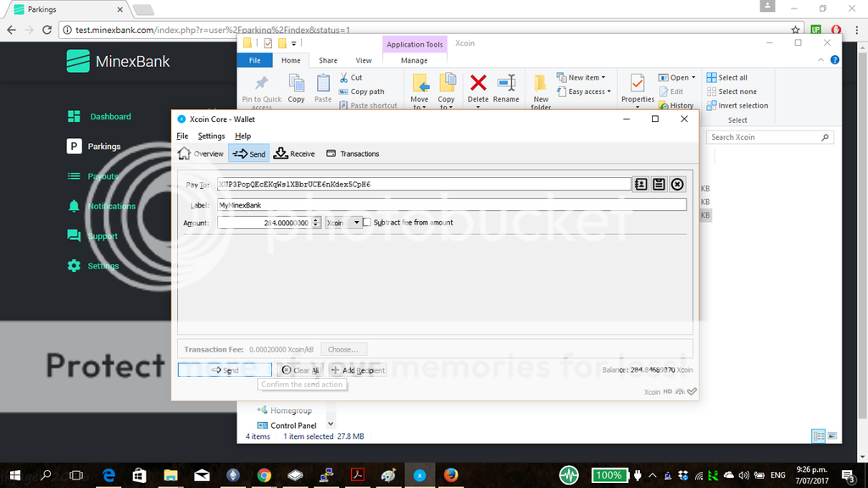Adjust the Amount spinner arrows

(316, 223)
